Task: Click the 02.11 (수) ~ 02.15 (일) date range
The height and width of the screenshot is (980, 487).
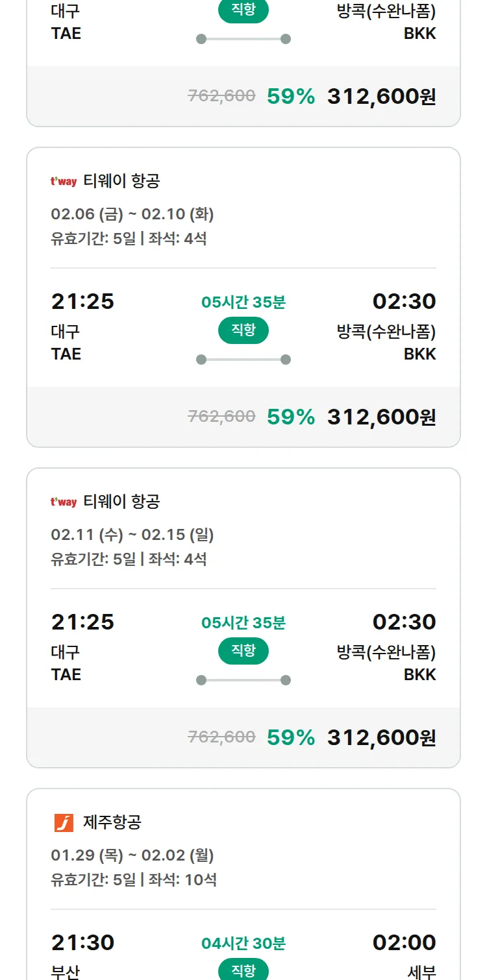Action: click(x=132, y=535)
